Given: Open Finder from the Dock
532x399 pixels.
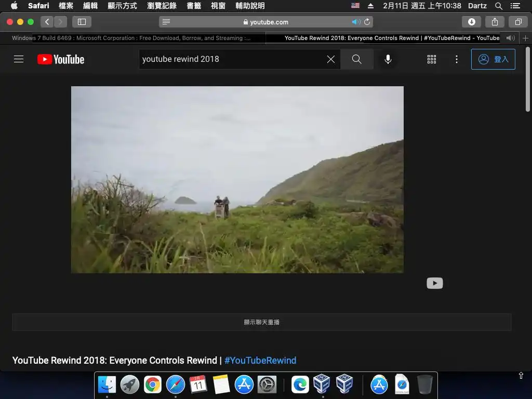Looking at the screenshot, I should tap(107, 384).
